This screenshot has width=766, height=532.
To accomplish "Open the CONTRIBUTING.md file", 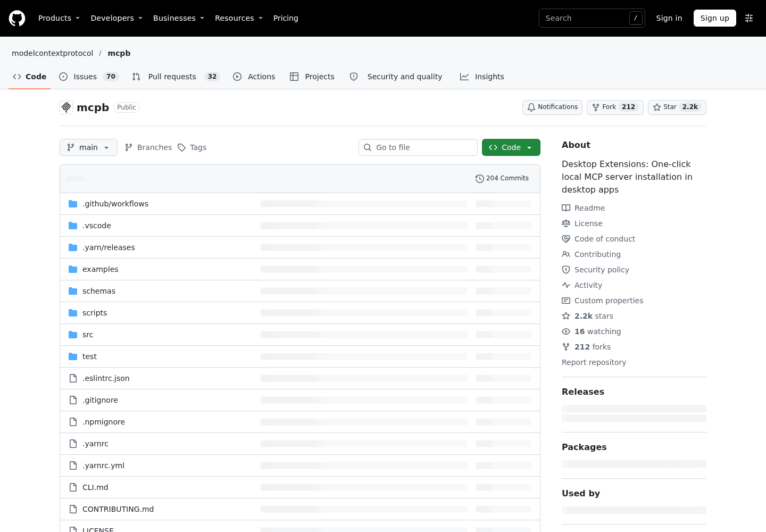I will [118, 509].
